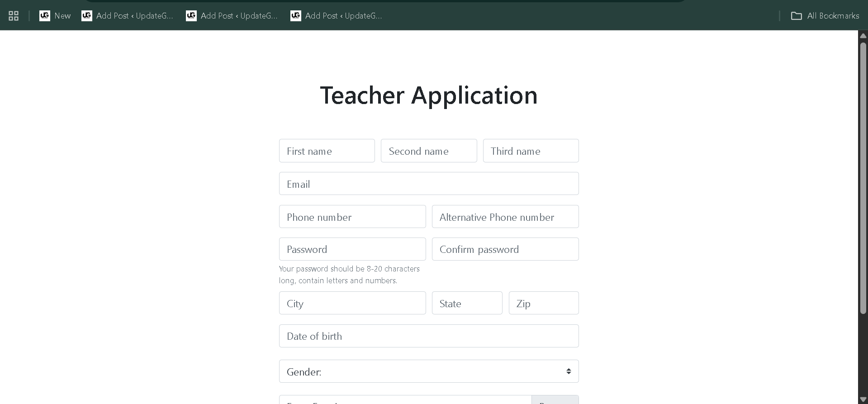This screenshot has width=868, height=404.
Task: Click the Confirm password field
Action: point(505,249)
